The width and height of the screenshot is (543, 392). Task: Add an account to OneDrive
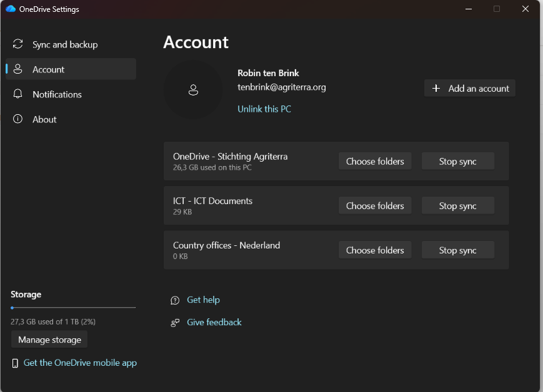coord(470,88)
